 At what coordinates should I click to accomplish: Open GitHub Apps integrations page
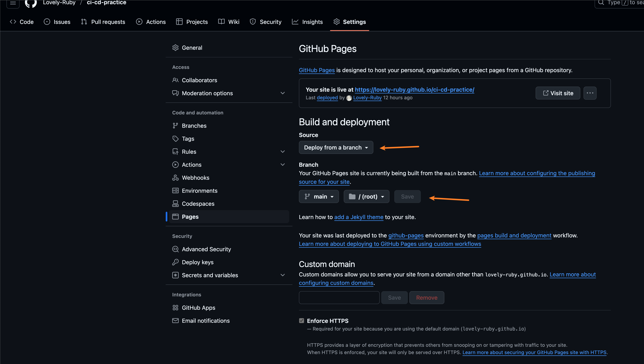click(x=198, y=308)
